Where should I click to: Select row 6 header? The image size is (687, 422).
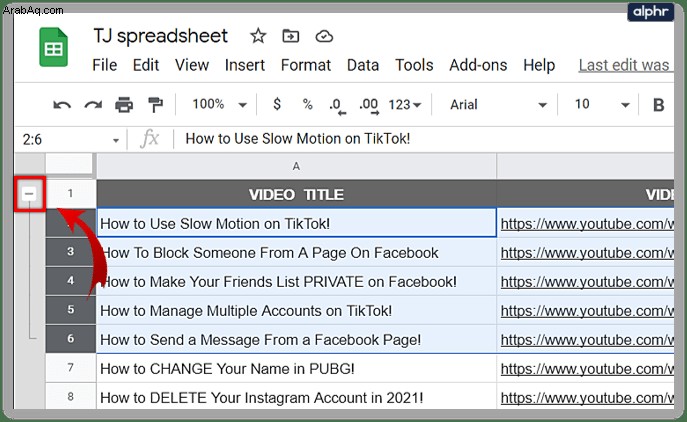pos(71,339)
